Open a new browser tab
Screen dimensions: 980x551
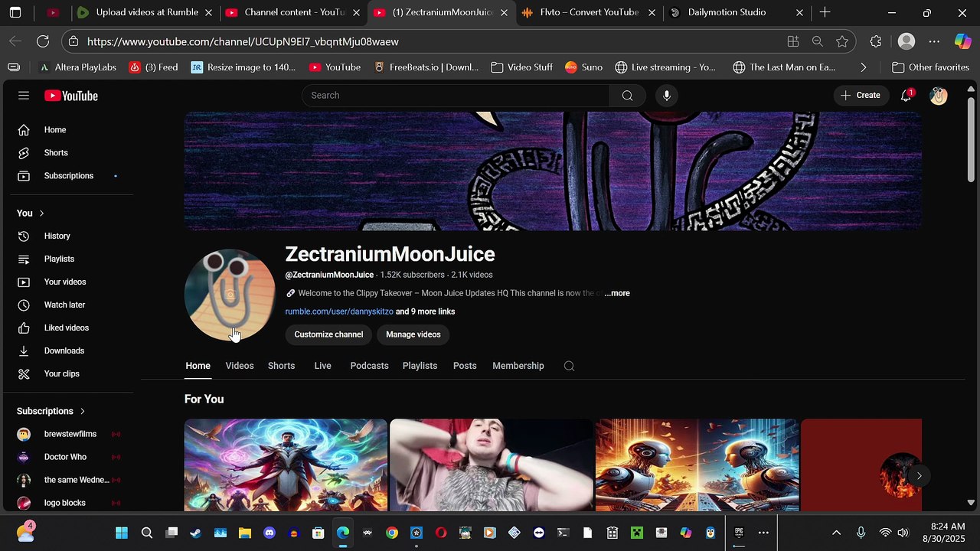tap(825, 12)
